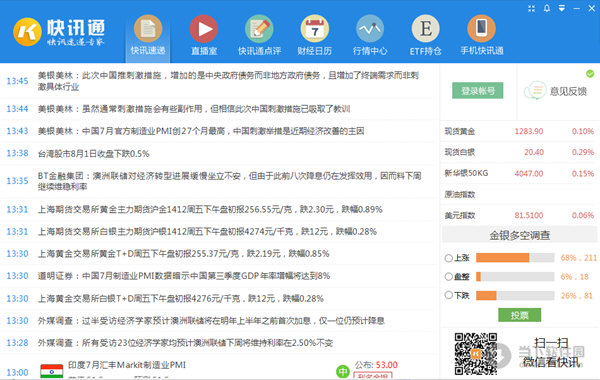Click the 公布: 53.00 value
Screen dimensions: 600x380
376,365
